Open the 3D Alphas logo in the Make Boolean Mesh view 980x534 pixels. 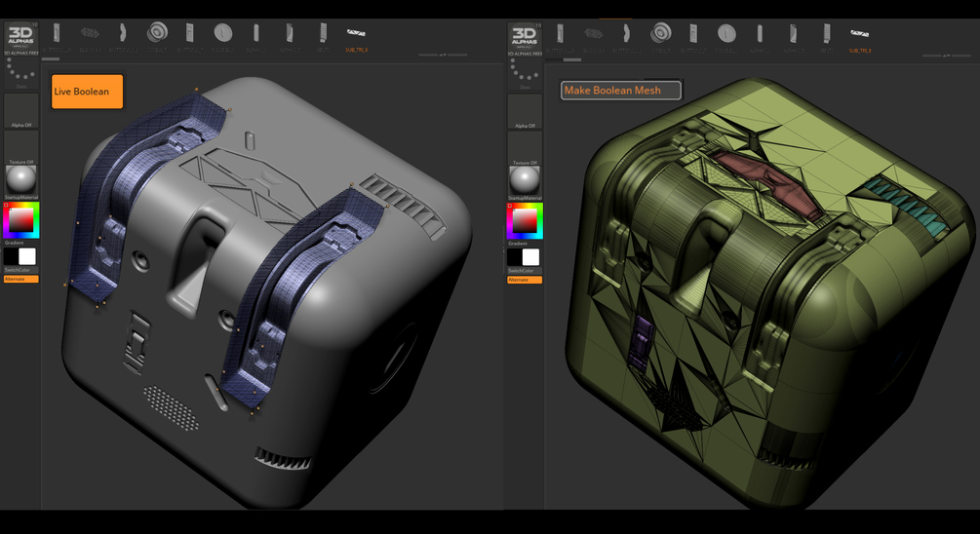click(525, 37)
